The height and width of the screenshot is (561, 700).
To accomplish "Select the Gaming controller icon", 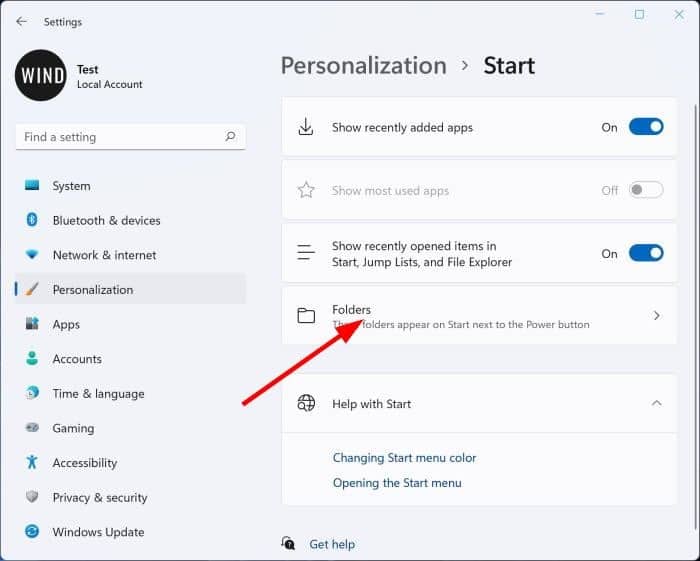I will (x=32, y=428).
